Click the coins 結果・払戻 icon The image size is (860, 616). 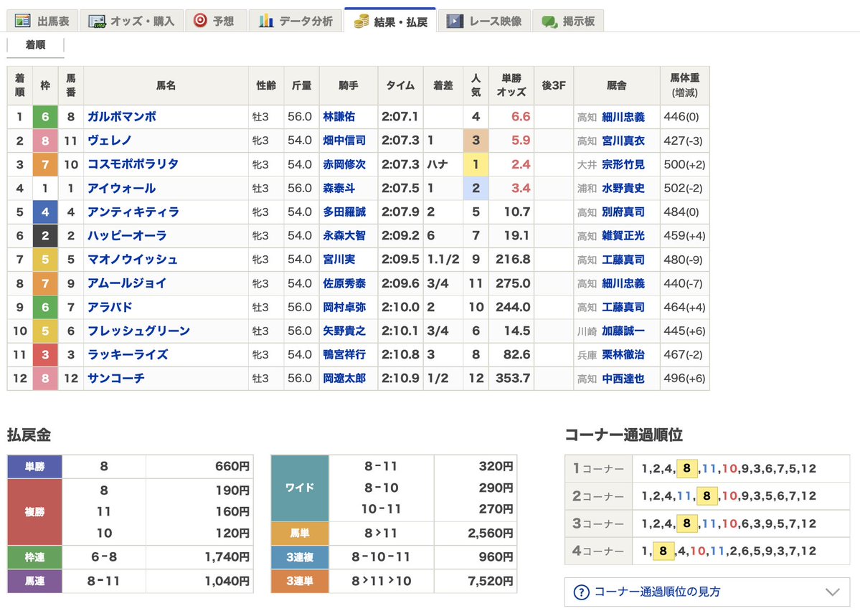[362, 22]
